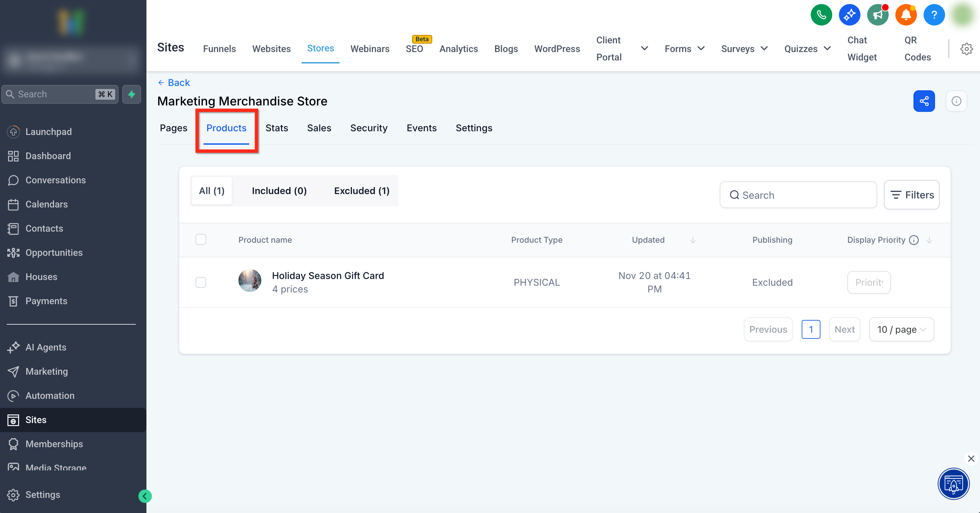The width and height of the screenshot is (980, 513).
Task: Check the select-all products checkbox
Action: (x=201, y=240)
